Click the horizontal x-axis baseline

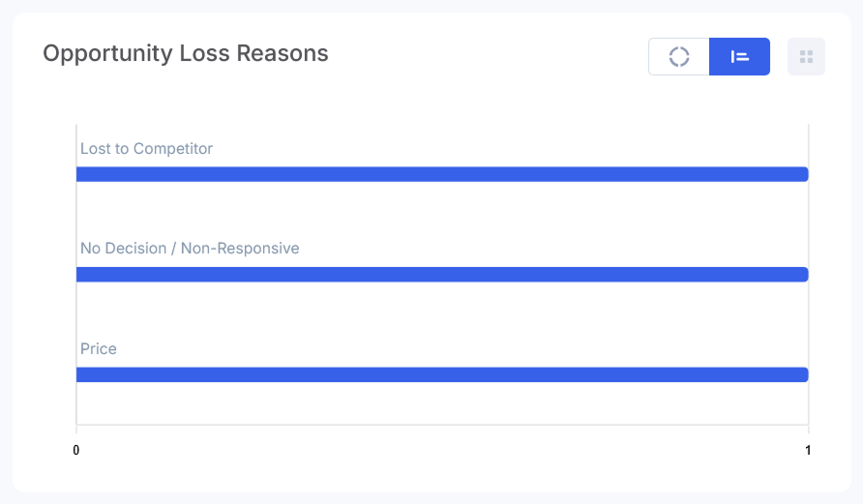(x=441, y=424)
